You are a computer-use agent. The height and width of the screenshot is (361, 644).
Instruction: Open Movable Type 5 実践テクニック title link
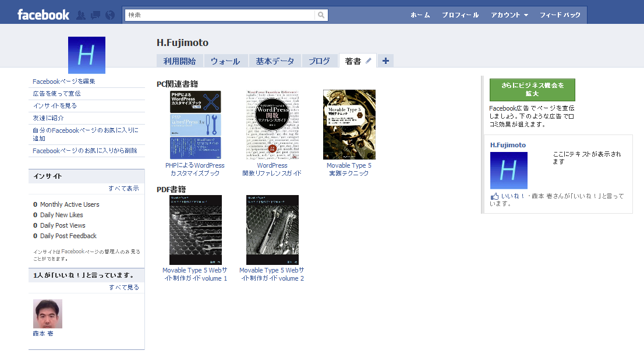(x=349, y=169)
